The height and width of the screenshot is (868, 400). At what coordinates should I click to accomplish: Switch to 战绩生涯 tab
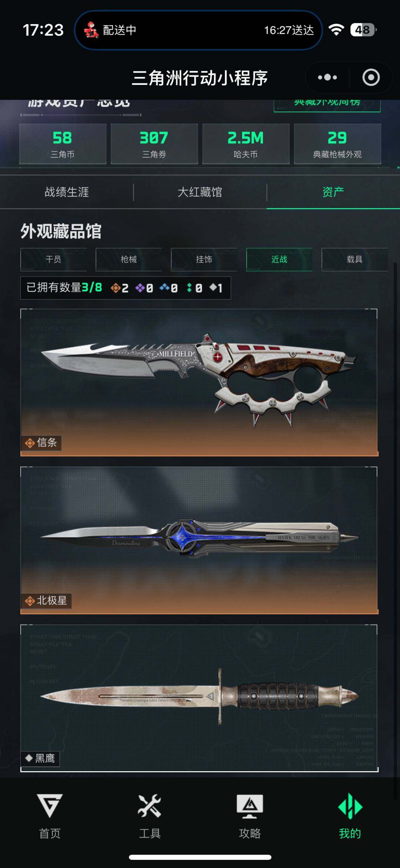67,192
